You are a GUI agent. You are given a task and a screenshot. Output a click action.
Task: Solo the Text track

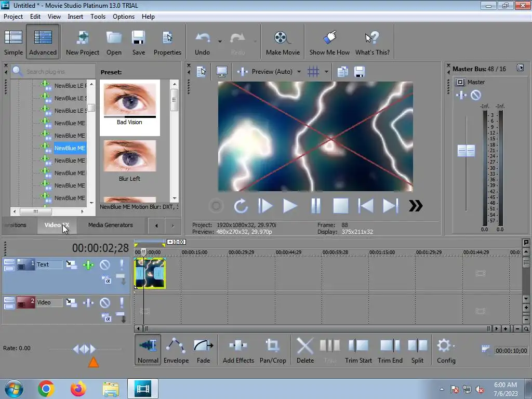coord(122,264)
